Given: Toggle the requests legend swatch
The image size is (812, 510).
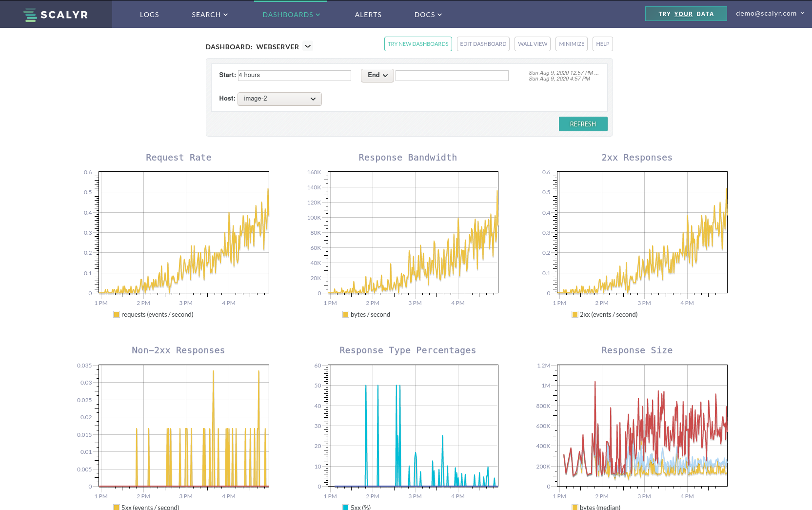Looking at the screenshot, I should [117, 314].
